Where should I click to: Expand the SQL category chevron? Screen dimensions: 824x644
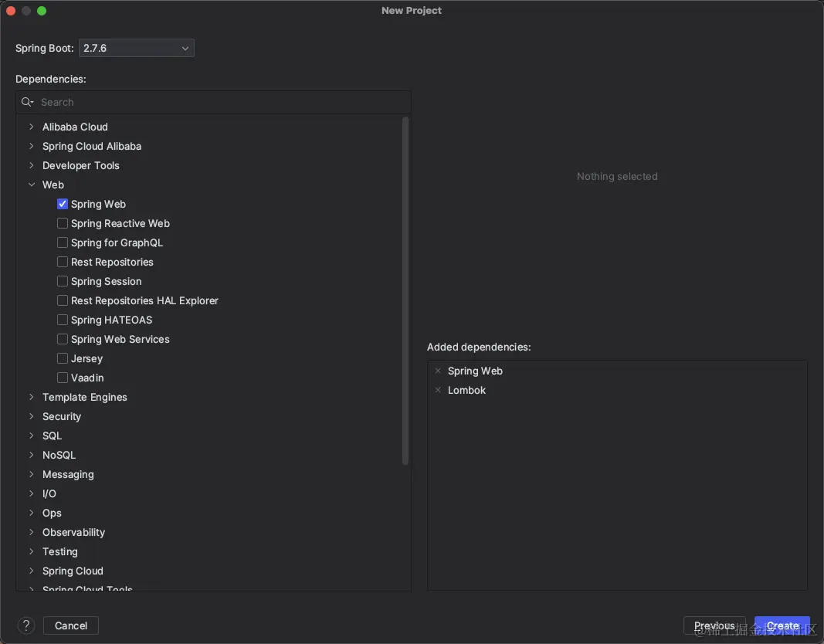[32, 436]
